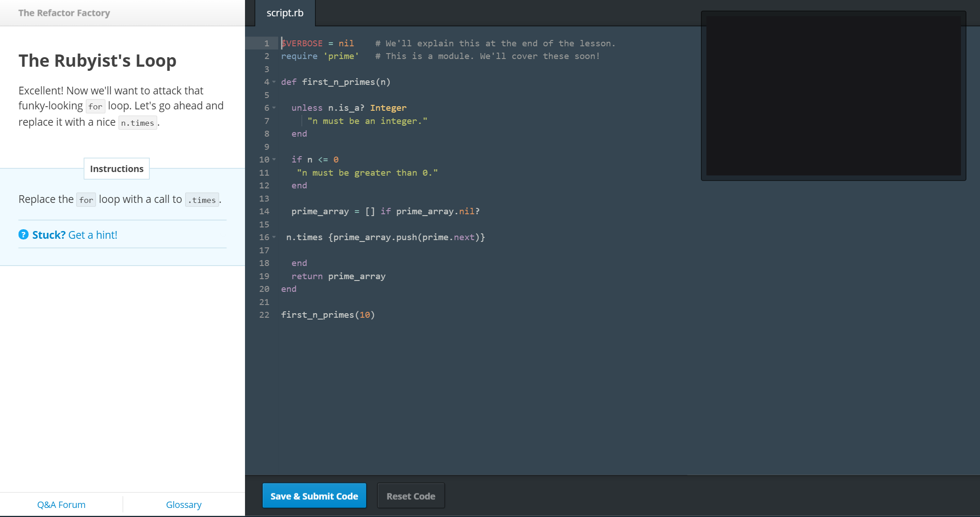980x517 pixels.
Task: Collapse the fold arrow on line 6
Action: click(x=274, y=108)
